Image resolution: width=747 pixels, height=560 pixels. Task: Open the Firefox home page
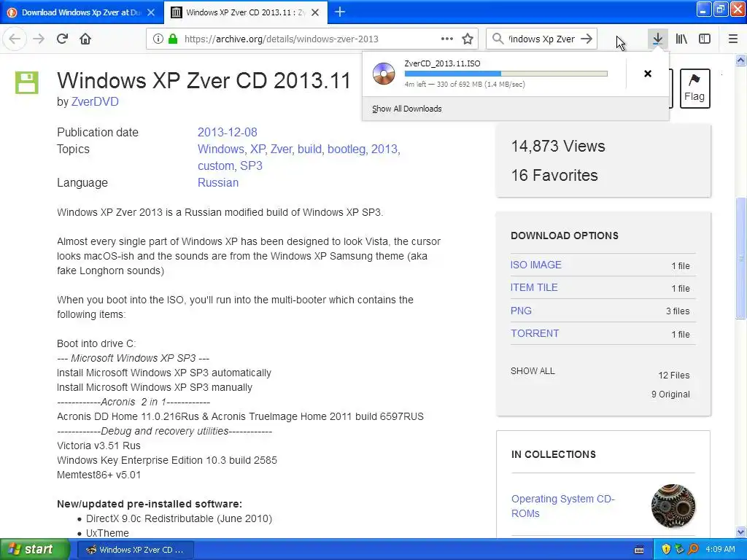85,39
